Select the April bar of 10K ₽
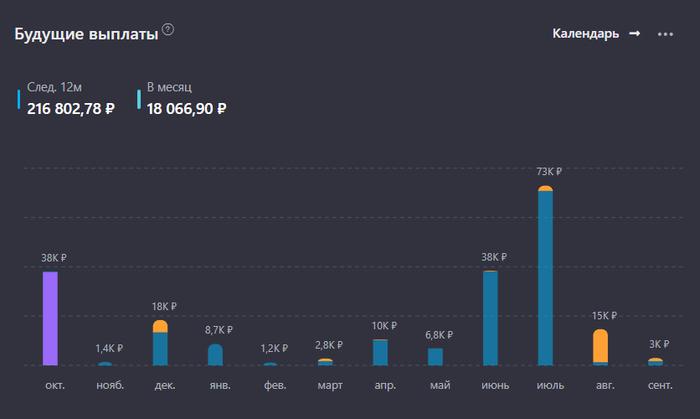Image resolution: width=700 pixels, height=419 pixels. [380, 353]
